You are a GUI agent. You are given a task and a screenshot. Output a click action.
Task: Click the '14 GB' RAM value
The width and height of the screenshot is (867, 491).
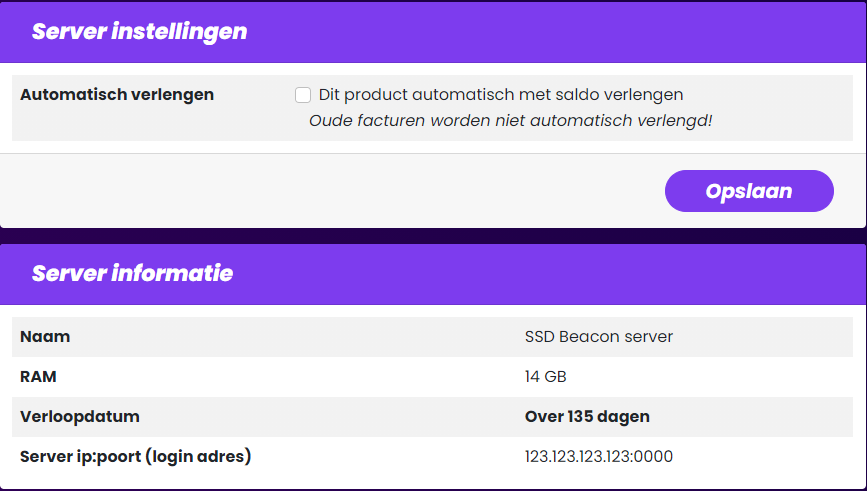click(x=546, y=377)
